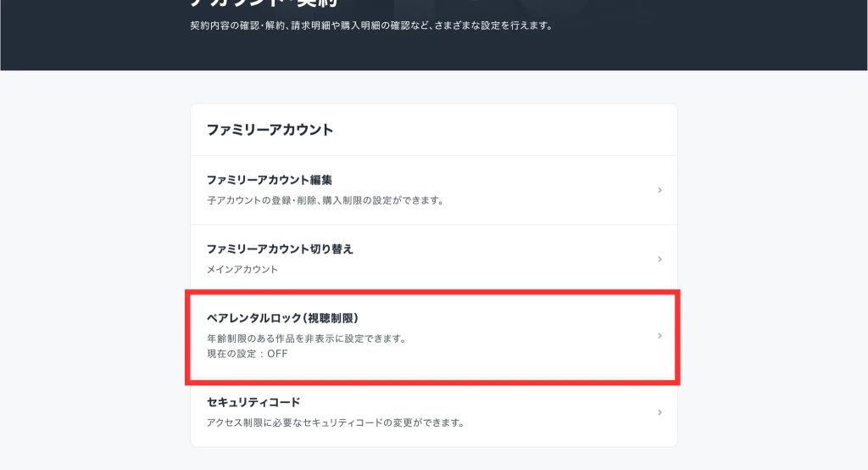Click the ファミリーアカウント section heading
Image resolution: width=868 pixels, height=470 pixels.
click(270, 130)
